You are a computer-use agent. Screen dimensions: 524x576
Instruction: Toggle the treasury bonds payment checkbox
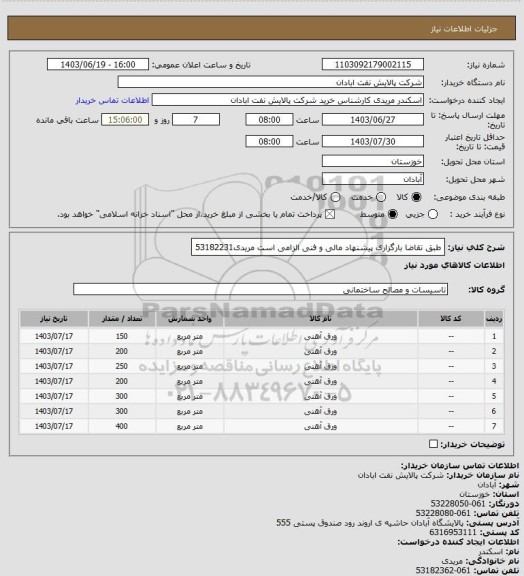(x=330, y=215)
